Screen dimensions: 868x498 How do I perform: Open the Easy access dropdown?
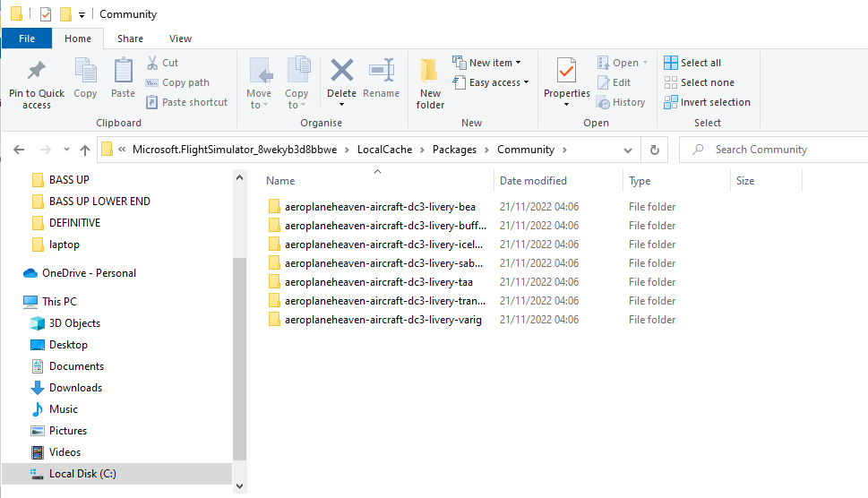pos(491,82)
